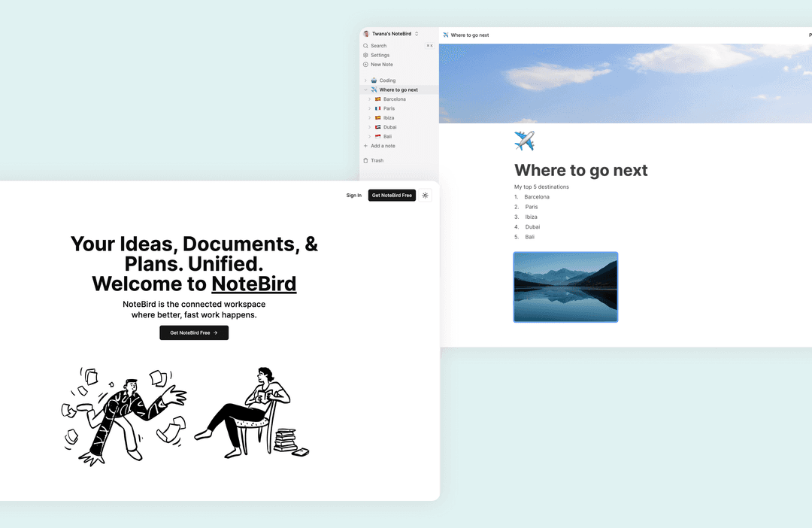Viewport: 812px width, 528px height.
Task: Open the Twana's NoteBird workspace switcher
Action: [391, 34]
